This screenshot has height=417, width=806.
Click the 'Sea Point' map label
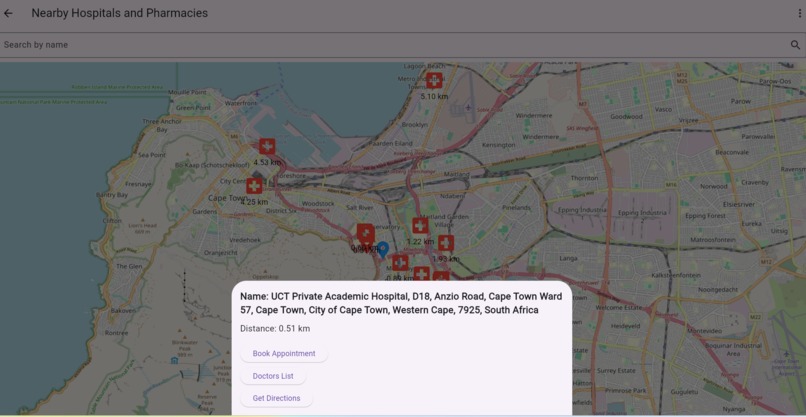coord(152,155)
